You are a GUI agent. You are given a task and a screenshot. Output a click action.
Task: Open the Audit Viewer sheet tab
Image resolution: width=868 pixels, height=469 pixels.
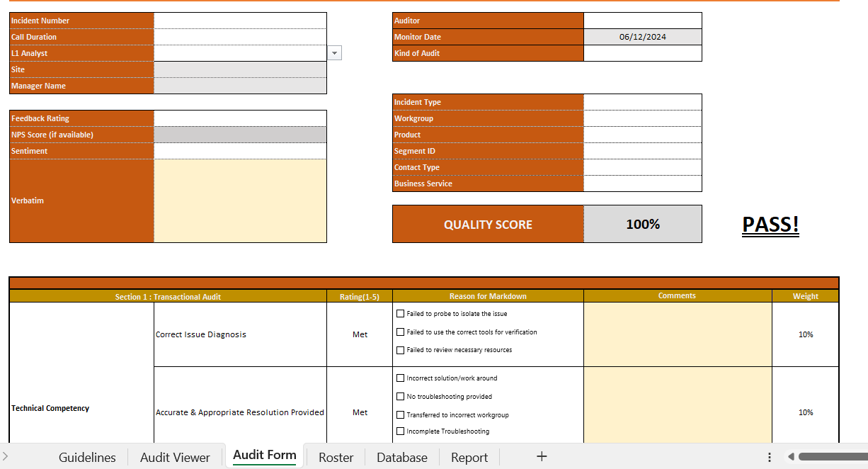pyautogui.click(x=175, y=458)
